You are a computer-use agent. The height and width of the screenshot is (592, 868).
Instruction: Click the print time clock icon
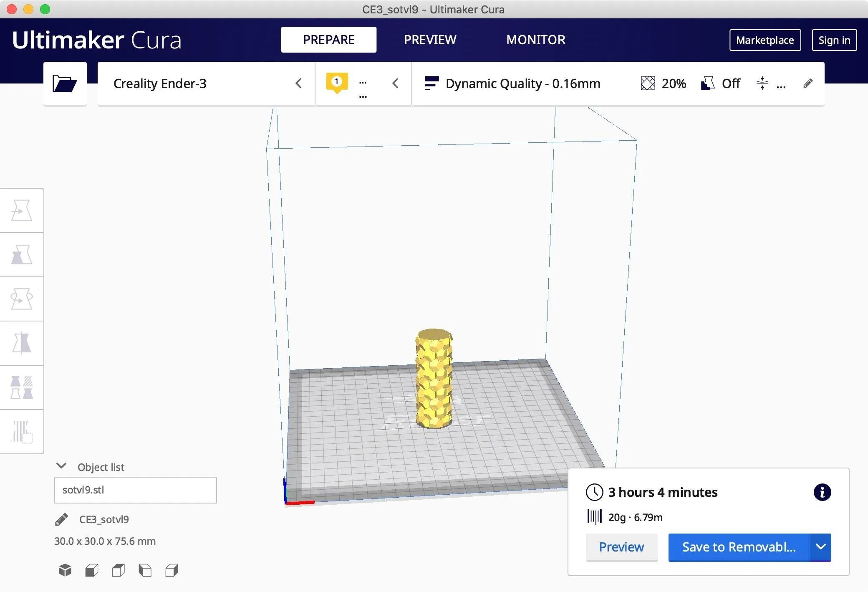[x=594, y=492]
